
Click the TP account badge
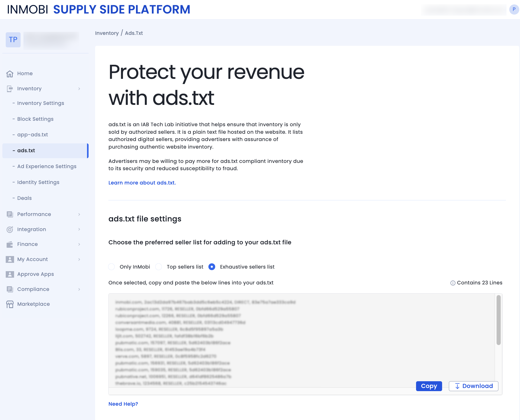[13, 40]
